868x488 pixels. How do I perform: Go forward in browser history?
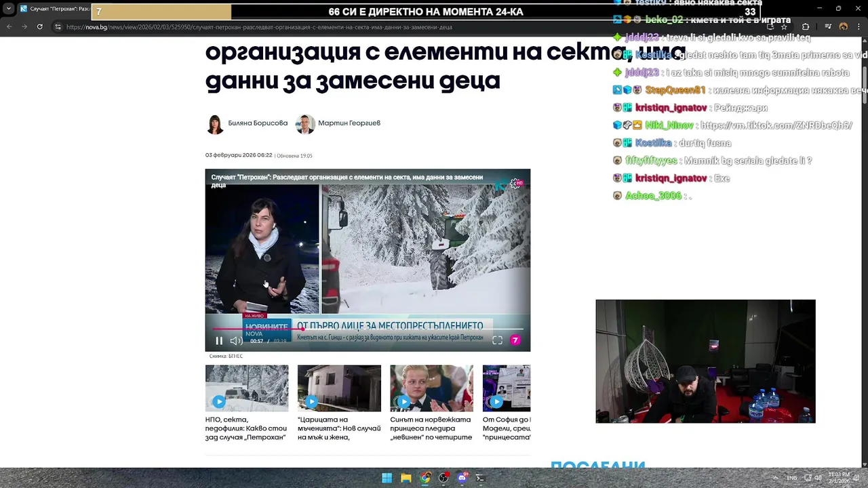tap(24, 26)
